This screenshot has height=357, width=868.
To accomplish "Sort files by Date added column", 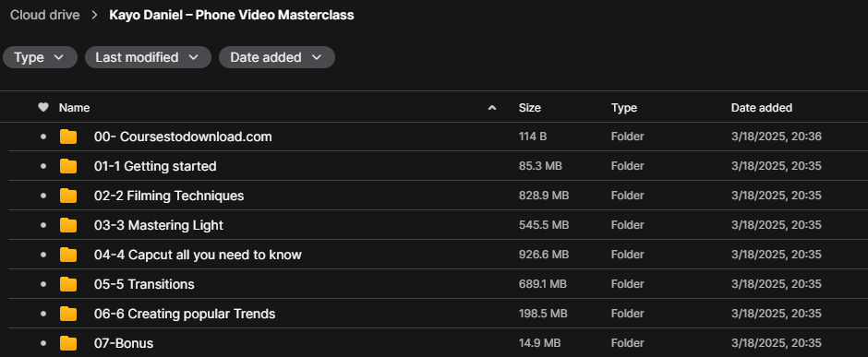I will (761, 108).
